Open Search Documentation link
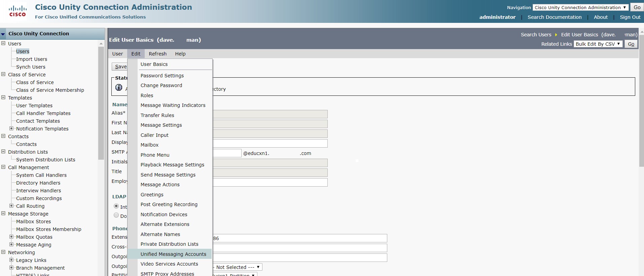 (x=554, y=17)
